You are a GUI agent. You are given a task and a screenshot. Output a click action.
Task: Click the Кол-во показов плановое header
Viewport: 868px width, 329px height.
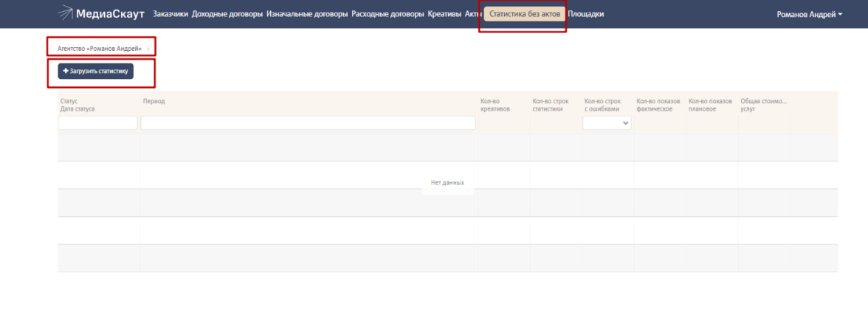710,105
